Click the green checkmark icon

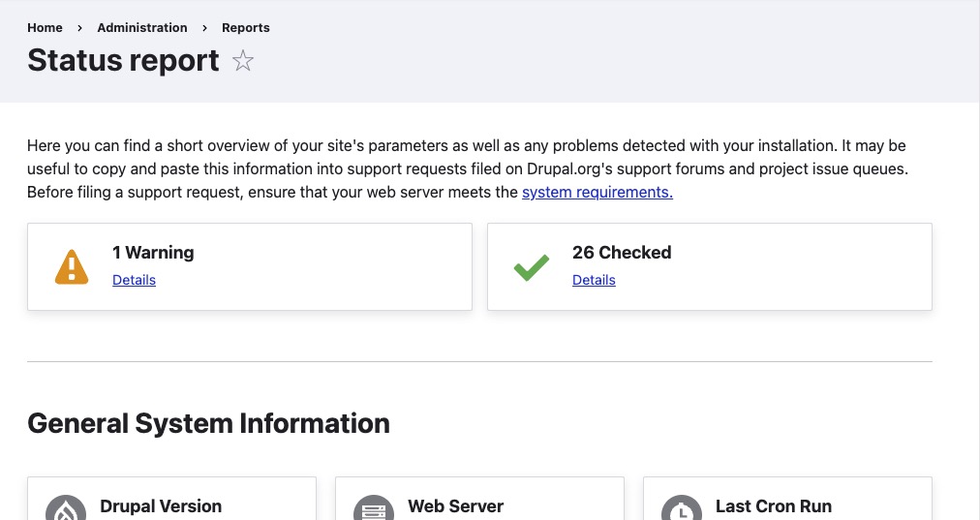click(532, 267)
